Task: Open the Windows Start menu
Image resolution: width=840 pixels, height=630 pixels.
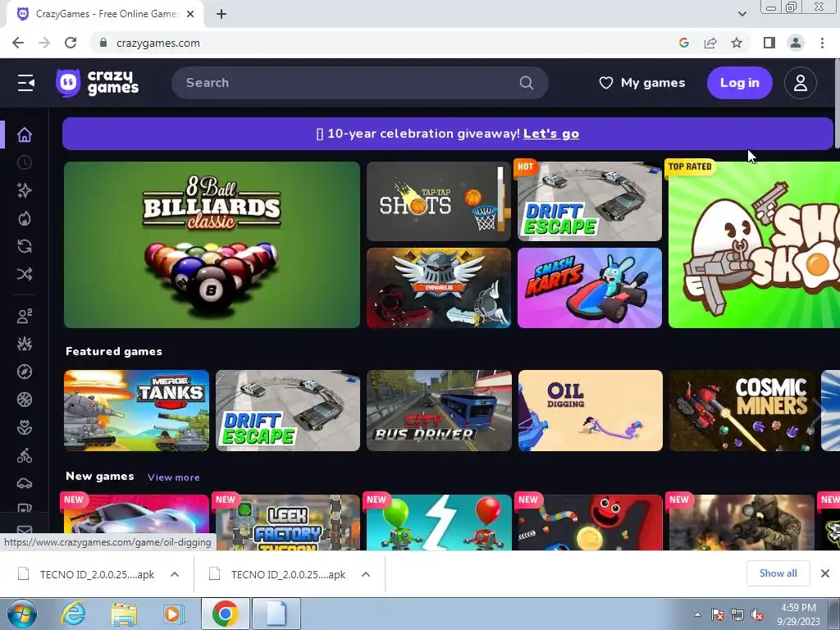Action: (x=22, y=614)
